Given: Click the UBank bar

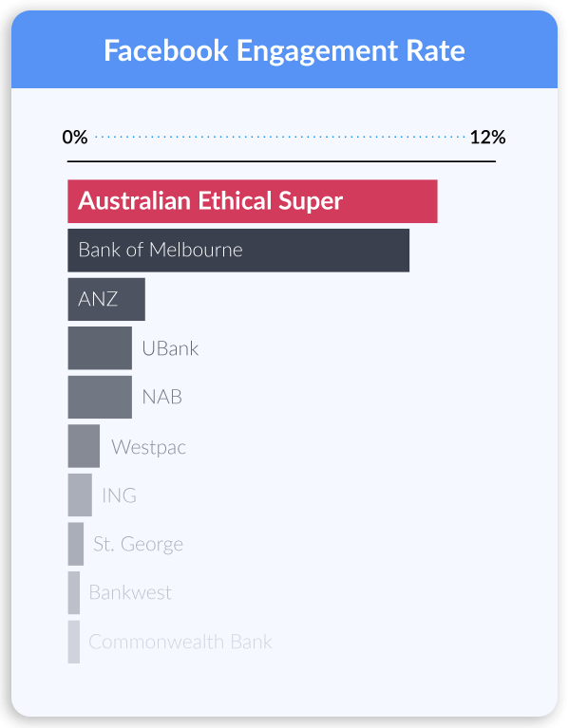Looking at the screenshot, I should 100,348.
